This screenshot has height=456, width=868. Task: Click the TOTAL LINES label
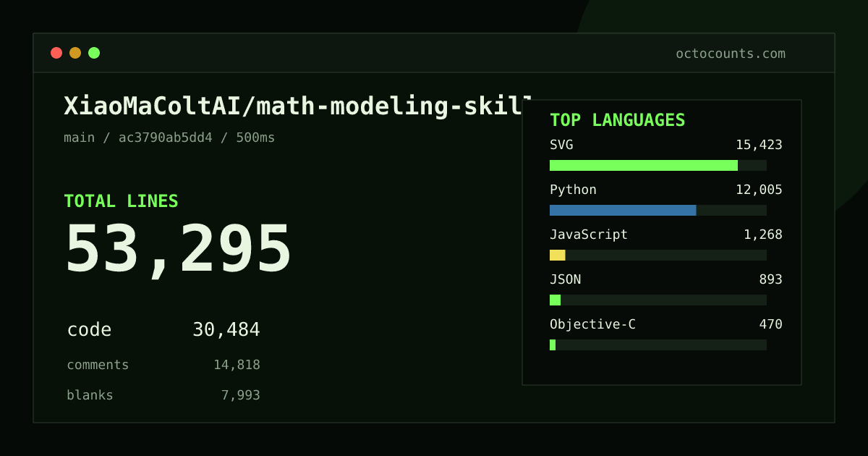[121, 201]
